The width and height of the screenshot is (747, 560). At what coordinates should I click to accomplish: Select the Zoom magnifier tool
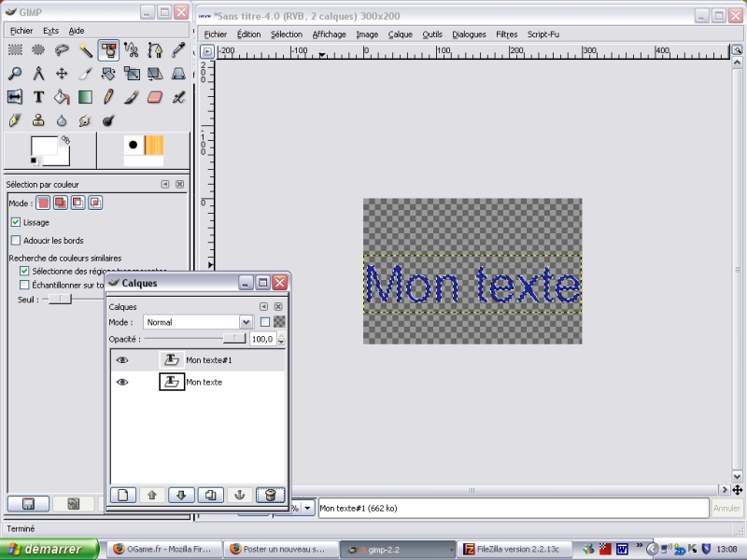(x=15, y=74)
